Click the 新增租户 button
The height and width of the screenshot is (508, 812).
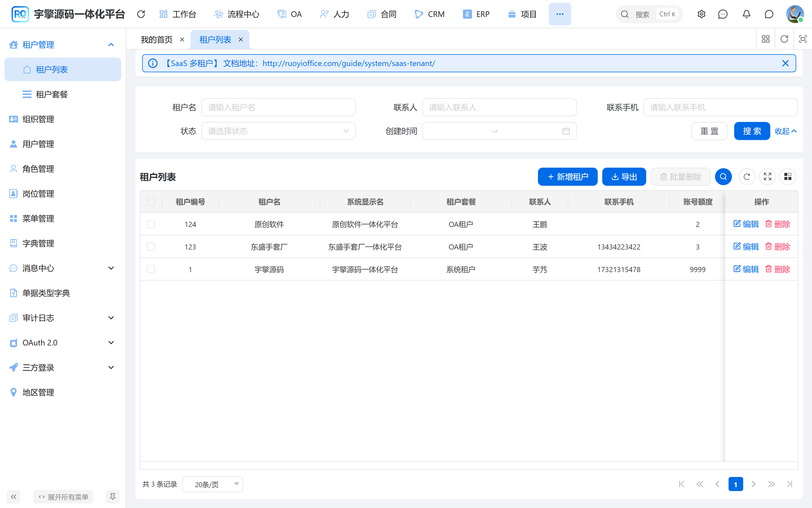(568, 177)
